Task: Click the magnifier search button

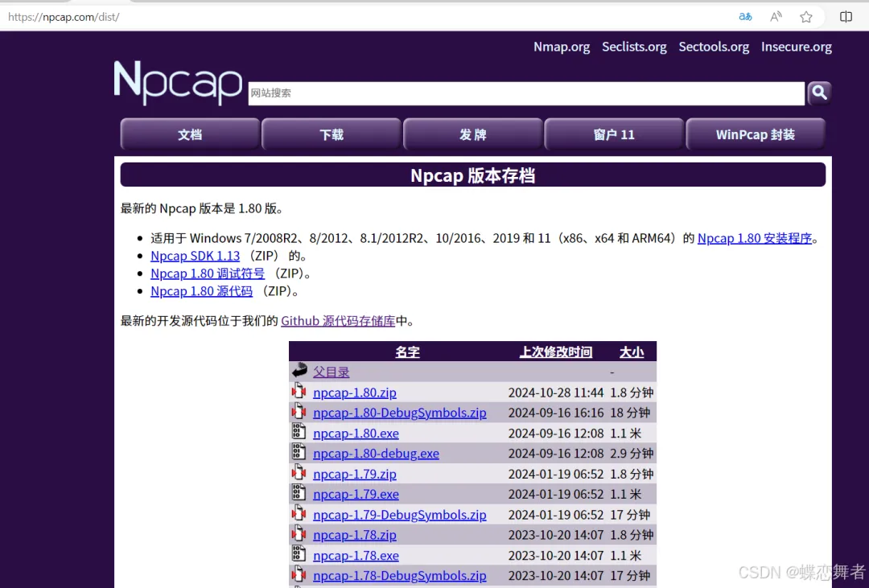Action: click(x=819, y=93)
